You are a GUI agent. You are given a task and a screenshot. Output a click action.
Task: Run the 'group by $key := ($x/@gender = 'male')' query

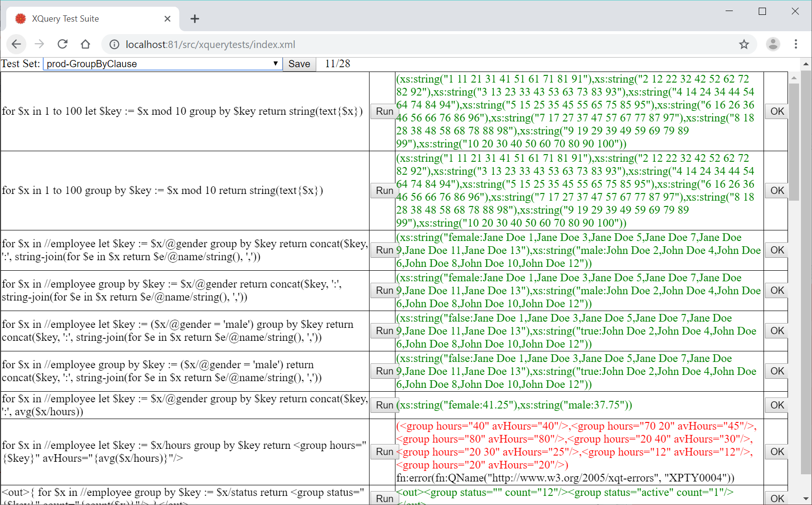coord(384,371)
